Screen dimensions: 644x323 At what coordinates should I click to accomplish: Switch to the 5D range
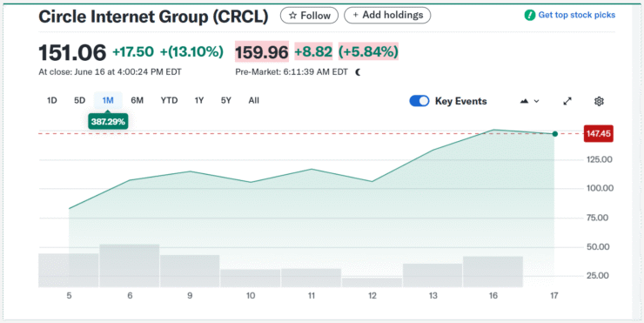[x=79, y=101]
